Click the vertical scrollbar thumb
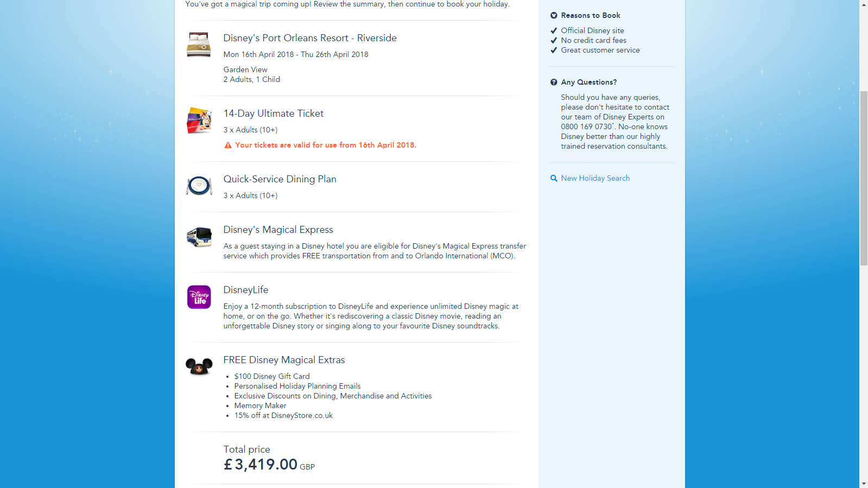 [864, 178]
